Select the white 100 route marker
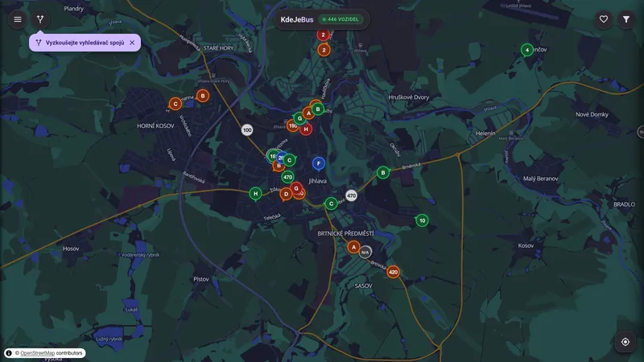The height and width of the screenshot is (362, 644). click(247, 130)
